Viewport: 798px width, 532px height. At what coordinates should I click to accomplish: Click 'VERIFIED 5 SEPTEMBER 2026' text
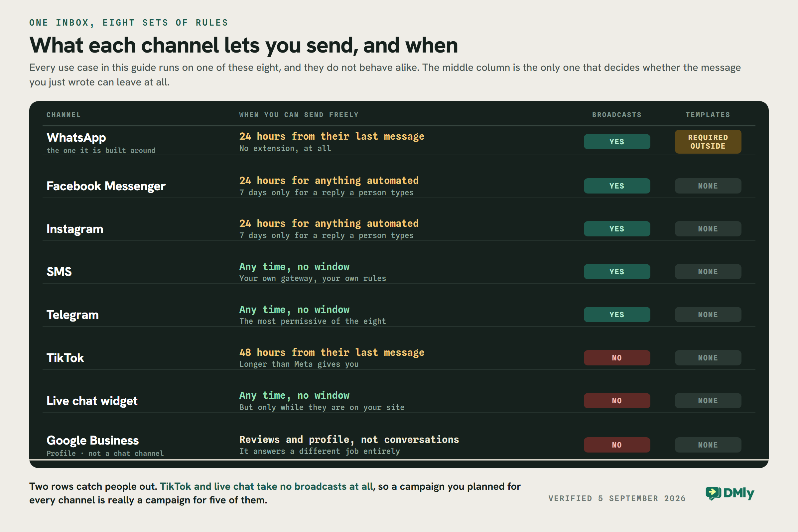[617, 498]
